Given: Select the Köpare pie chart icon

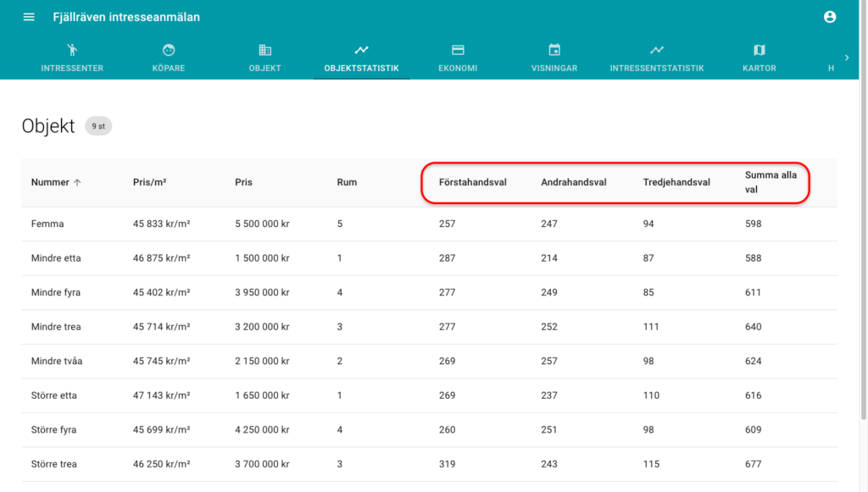Looking at the screenshot, I should (168, 49).
